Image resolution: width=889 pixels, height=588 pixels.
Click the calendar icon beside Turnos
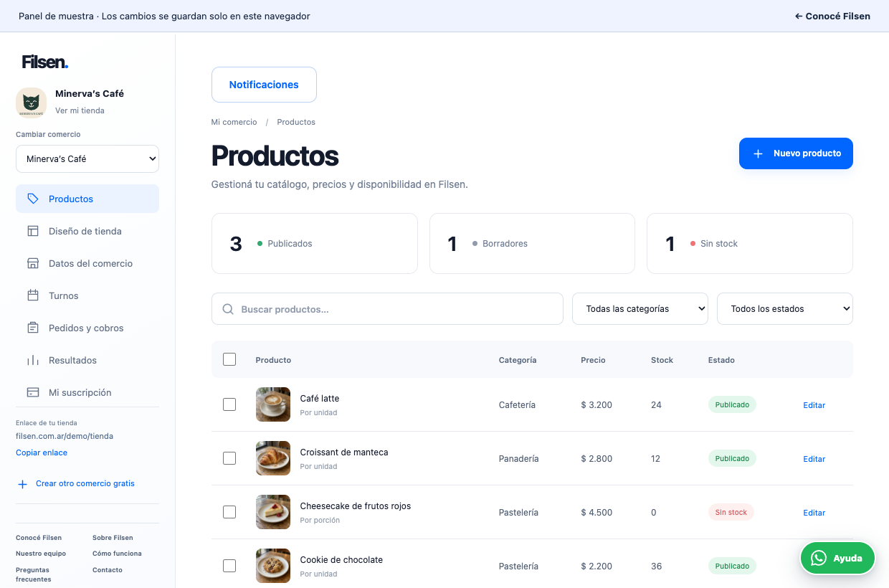coord(33,295)
